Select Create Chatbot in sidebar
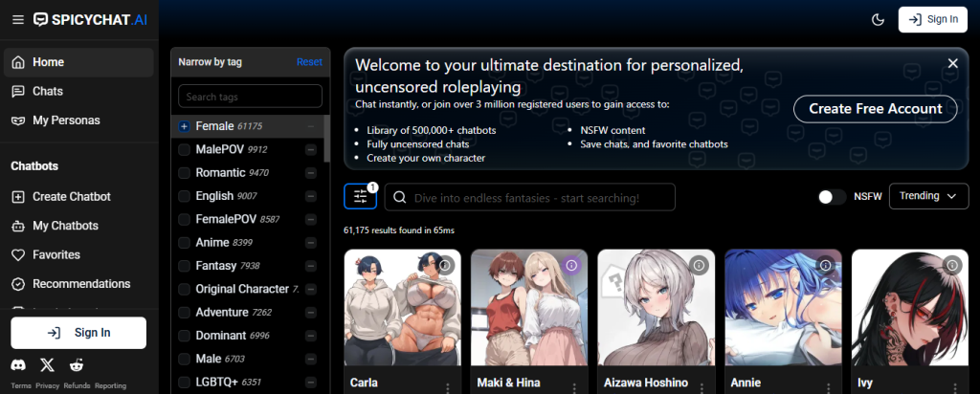 click(78, 197)
